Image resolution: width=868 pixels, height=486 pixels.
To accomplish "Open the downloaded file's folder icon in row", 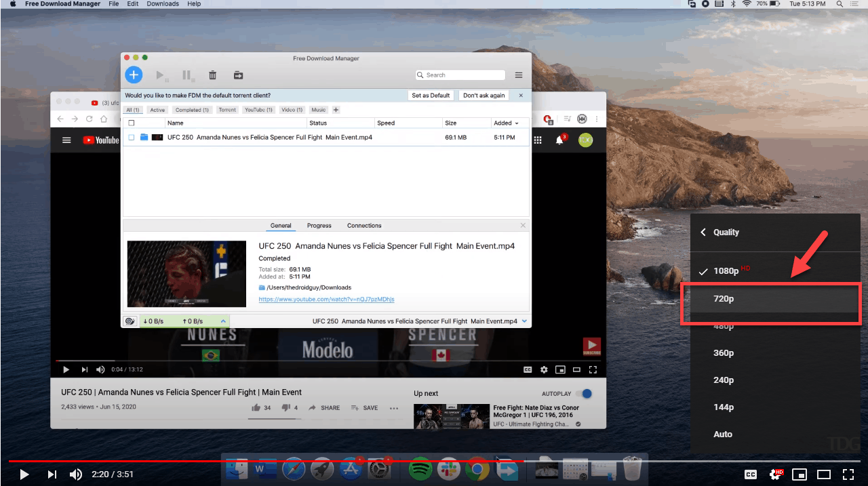I will click(x=144, y=137).
